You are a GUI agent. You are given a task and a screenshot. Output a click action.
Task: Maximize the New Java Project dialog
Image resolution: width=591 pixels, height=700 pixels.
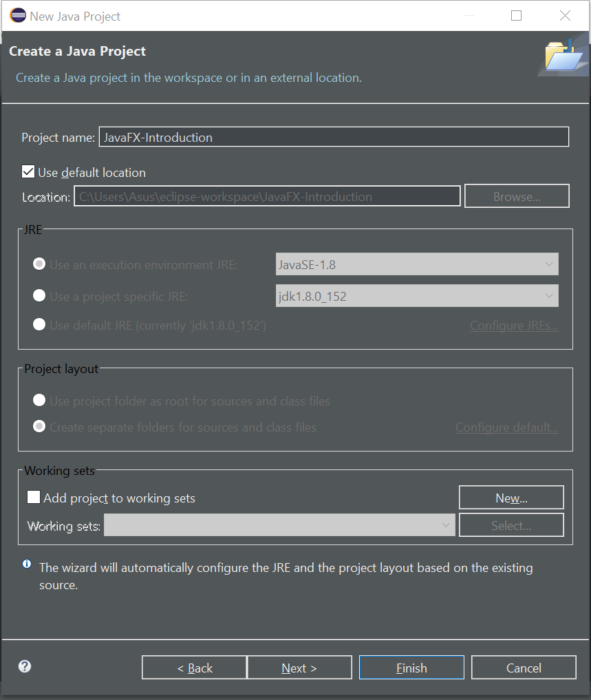(516, 16)
